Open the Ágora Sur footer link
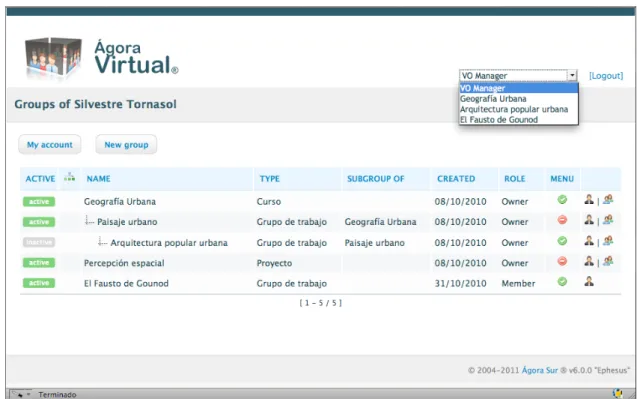Viewport: 637px width, 399px height. [540, 370]
